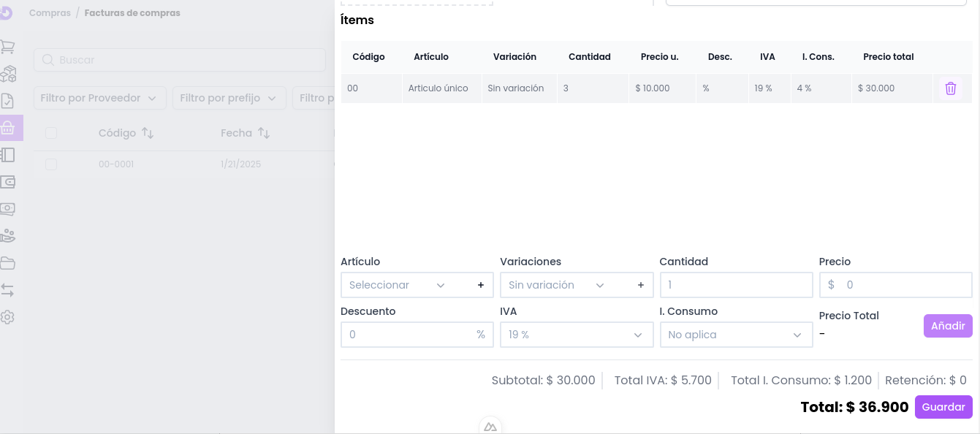Check the box for invoice 00-0001
This screenshot has width=980, height=434.
pos(51,164)
